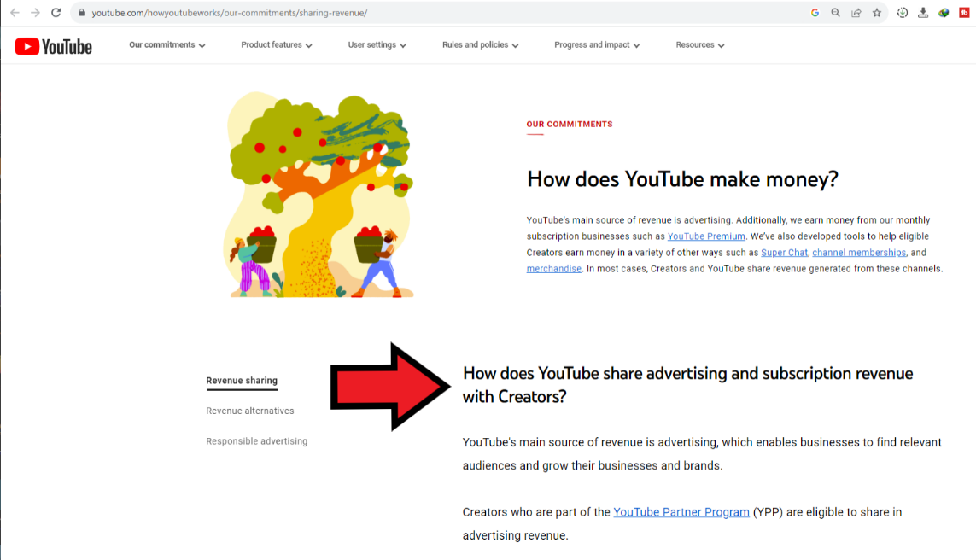Open the red TubeBuddy extension icon
This screenshot has width=976, height=560.
coord(964,13)
